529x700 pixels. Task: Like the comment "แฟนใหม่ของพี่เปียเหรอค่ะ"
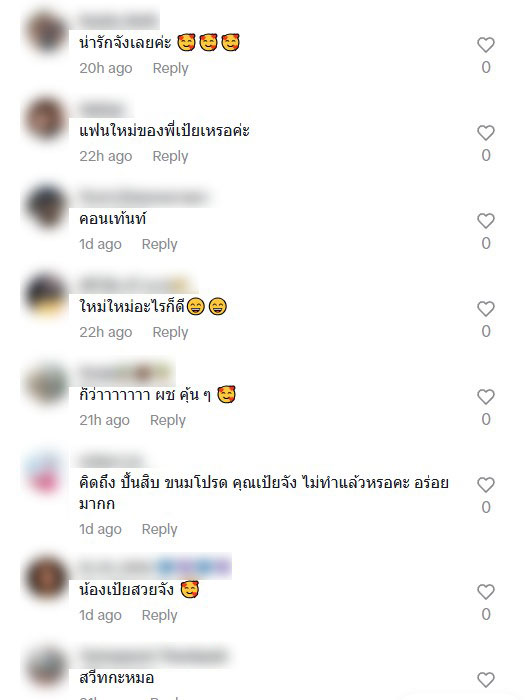(x=486, y=133)
